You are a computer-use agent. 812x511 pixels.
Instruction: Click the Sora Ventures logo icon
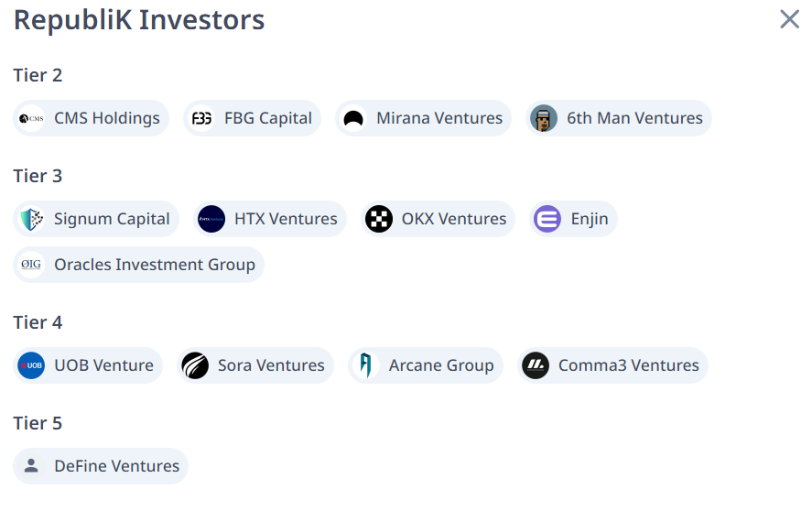pyautogui.click(x=195, y=365)
